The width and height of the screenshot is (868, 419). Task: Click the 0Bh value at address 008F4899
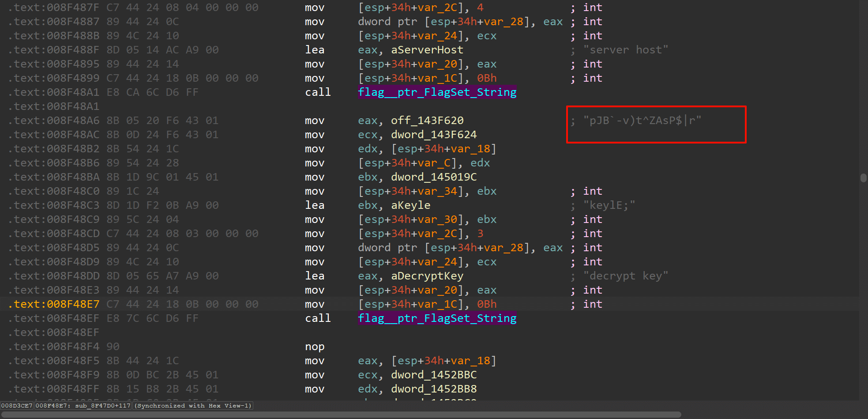pyautogui.click(x=487, y=78)
